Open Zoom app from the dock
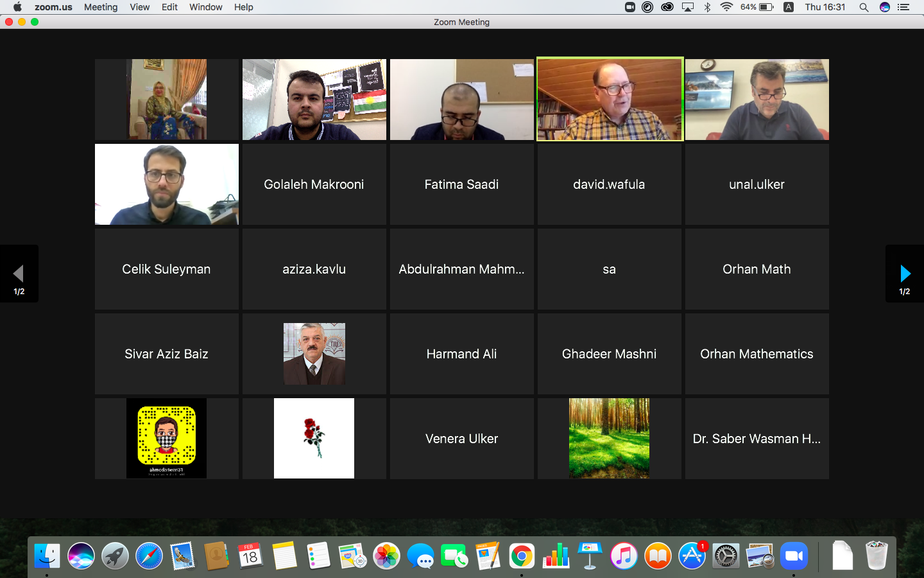Image resolution: width=924 pixels, height=578 pixels. coord(794,556)
